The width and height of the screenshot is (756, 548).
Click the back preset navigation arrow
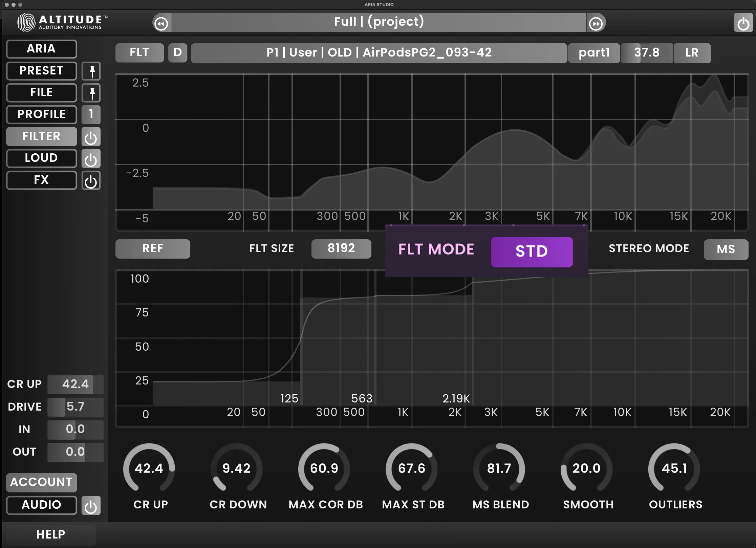[161, 23]
